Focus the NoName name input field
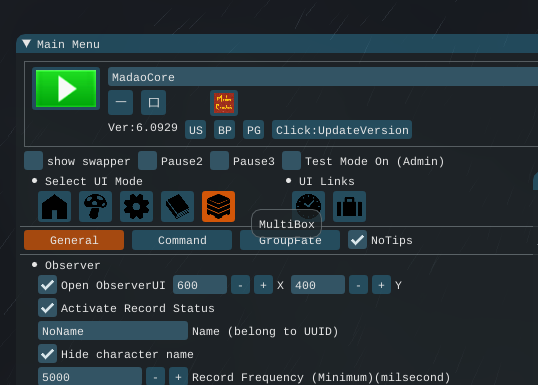Screen dimensions: 538x385 pyautogui.click(x=113, y=331)
